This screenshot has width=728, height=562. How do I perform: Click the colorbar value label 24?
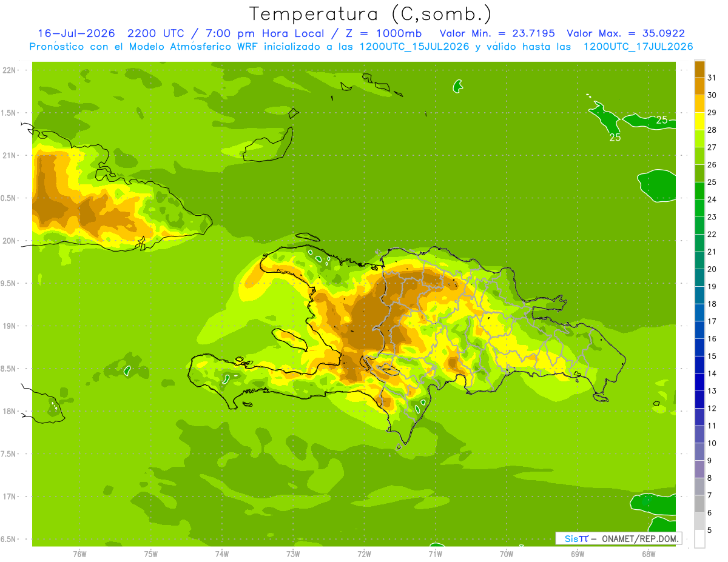[712, 199]
